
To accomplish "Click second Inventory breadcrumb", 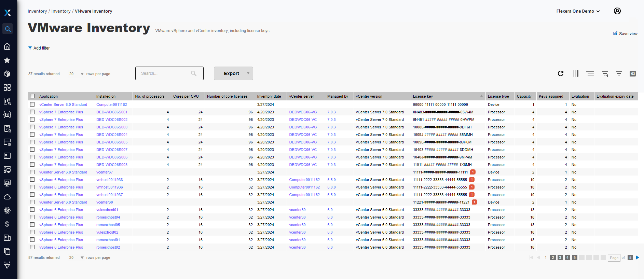I will 61,11.
